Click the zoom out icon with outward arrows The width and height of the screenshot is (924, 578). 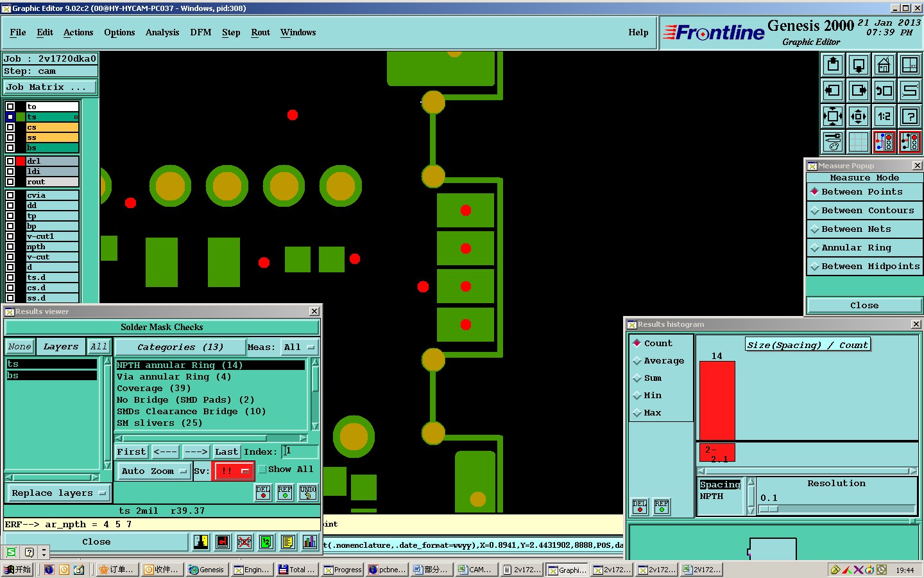tap(859, 116)
